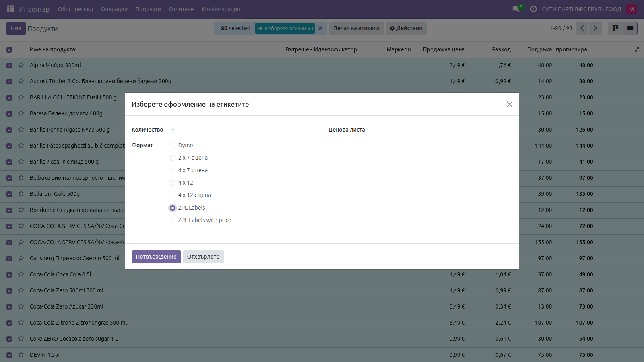
Task: Select 4 x 12 с цена format
Action: [173, 195]
